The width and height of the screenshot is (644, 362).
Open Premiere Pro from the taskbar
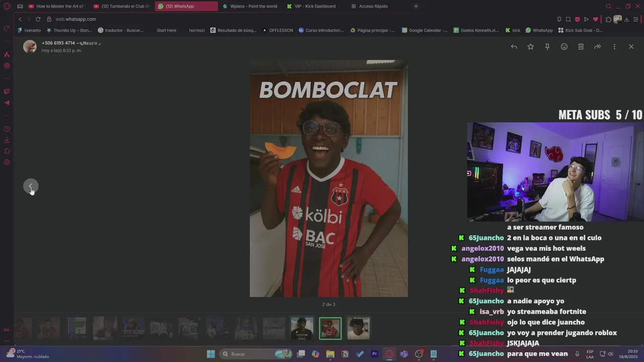pyautogui.click(x=374, y=354)
